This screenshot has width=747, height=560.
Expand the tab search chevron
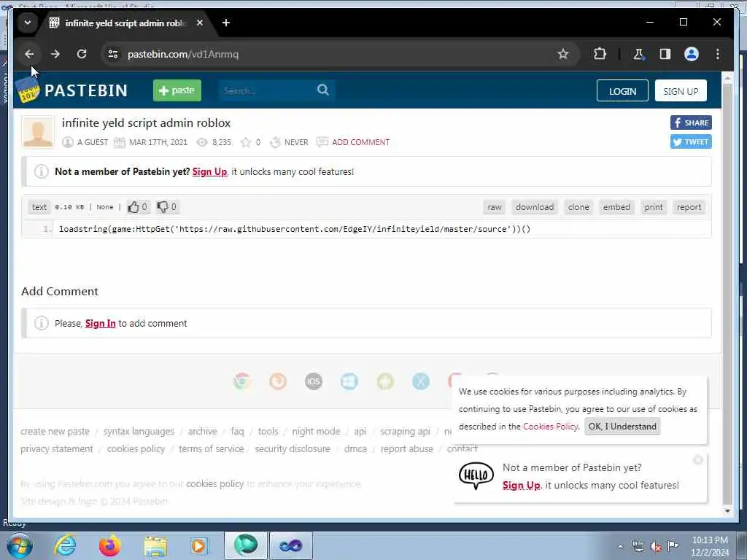tap(28, 23)
